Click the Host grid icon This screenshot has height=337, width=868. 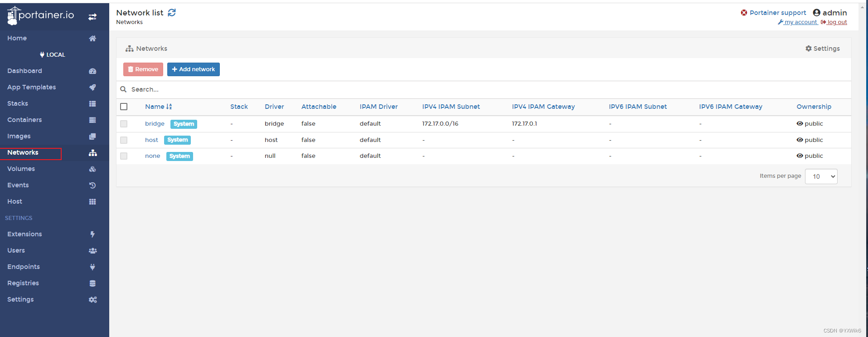pyautogui.click(x=92, y=202)
